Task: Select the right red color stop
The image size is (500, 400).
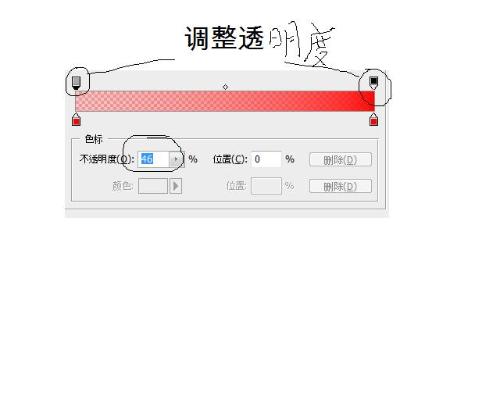Action: 374,119
